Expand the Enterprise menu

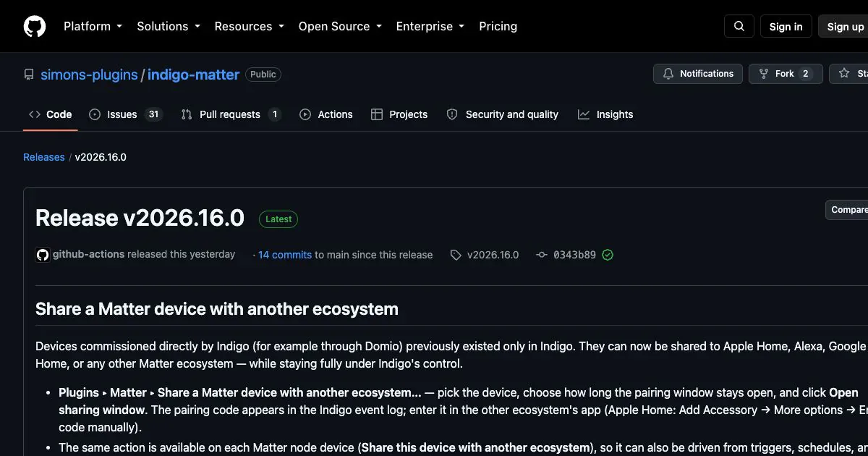(430, 26)
